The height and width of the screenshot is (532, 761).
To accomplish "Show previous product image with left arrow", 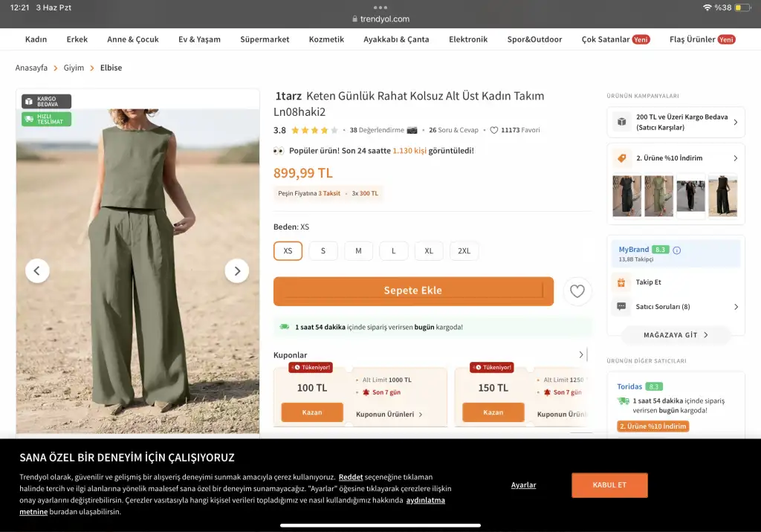I will tap(37, 271).
